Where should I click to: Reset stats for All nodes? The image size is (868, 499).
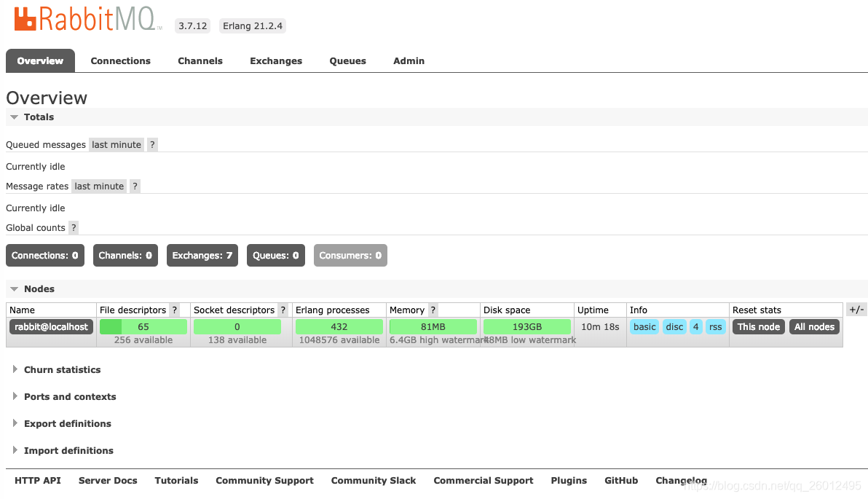814,326
